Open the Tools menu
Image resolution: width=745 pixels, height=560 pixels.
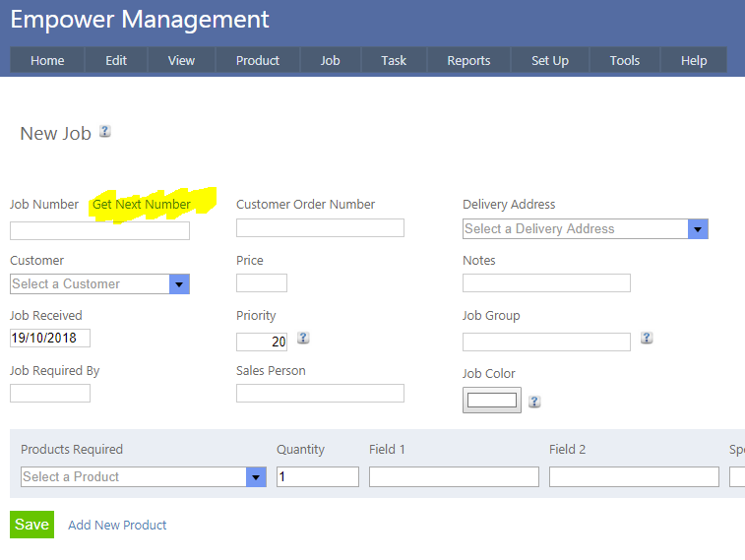click(624, 60)
